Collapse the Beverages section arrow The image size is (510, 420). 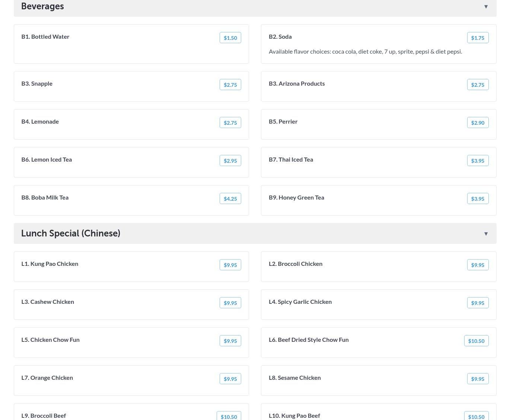[486, 7]
